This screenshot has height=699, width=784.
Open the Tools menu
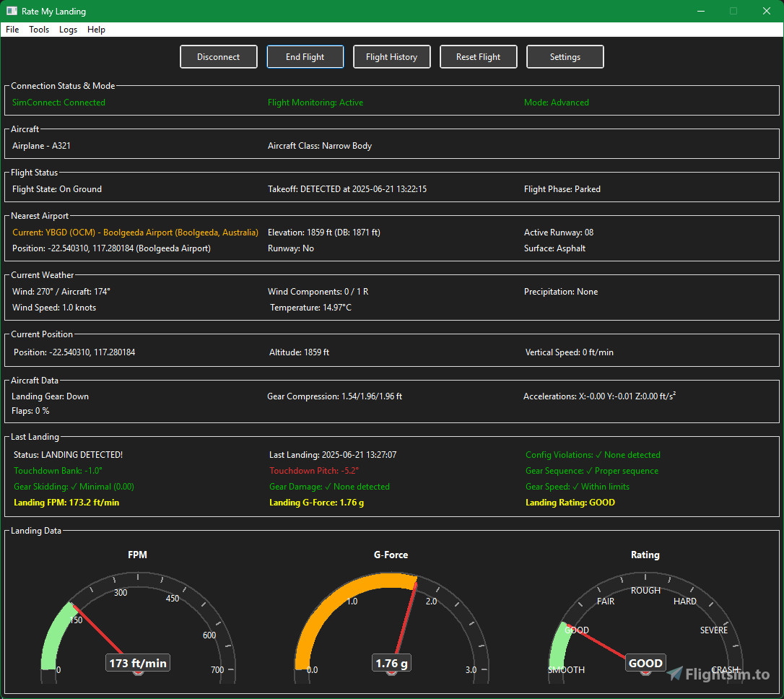click(x=39, y=30)
